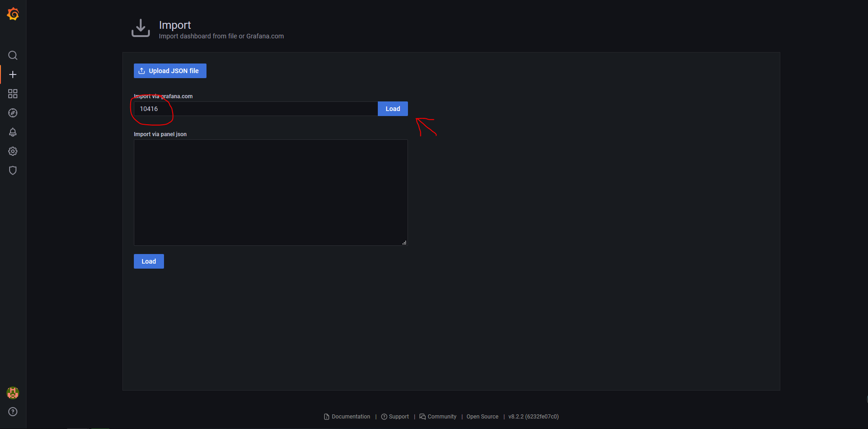Open the Configuration gear icon
Viewport: 868px width, 429px height.
coord(13,151)
